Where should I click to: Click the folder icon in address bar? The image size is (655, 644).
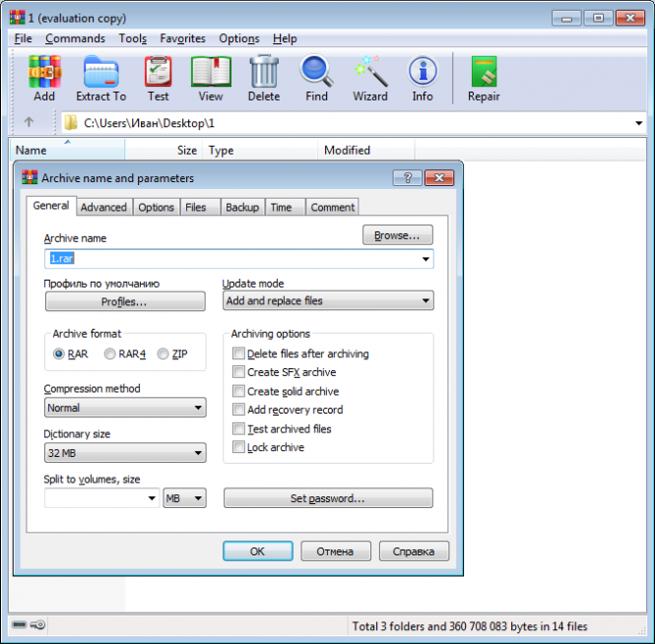click(x=71, y=123)
